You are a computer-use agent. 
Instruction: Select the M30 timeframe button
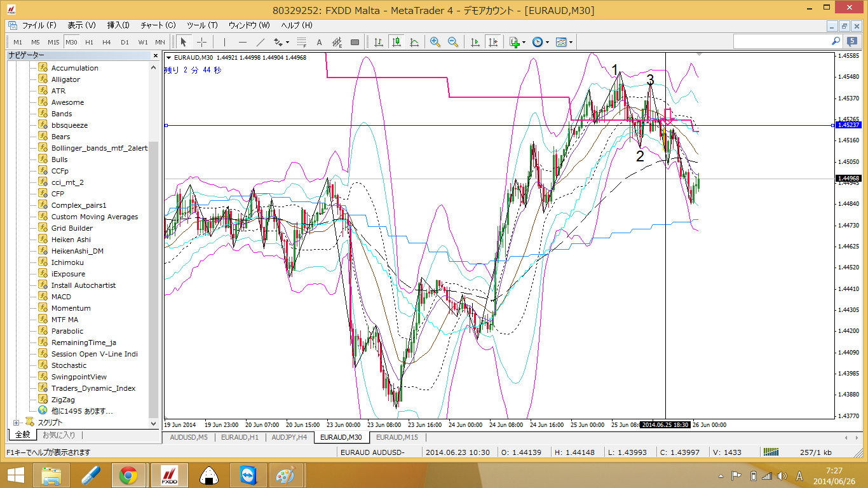pos(71,43)
